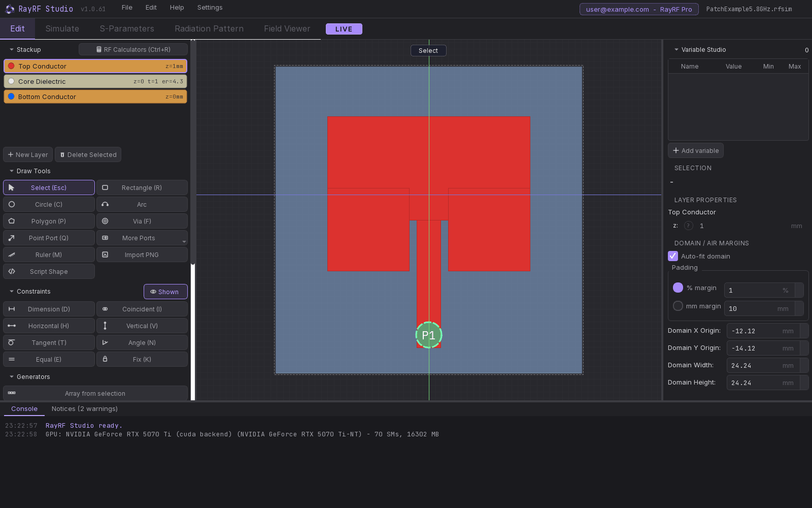Open RF Calculators (Ctrl+R)

[133, 49]
